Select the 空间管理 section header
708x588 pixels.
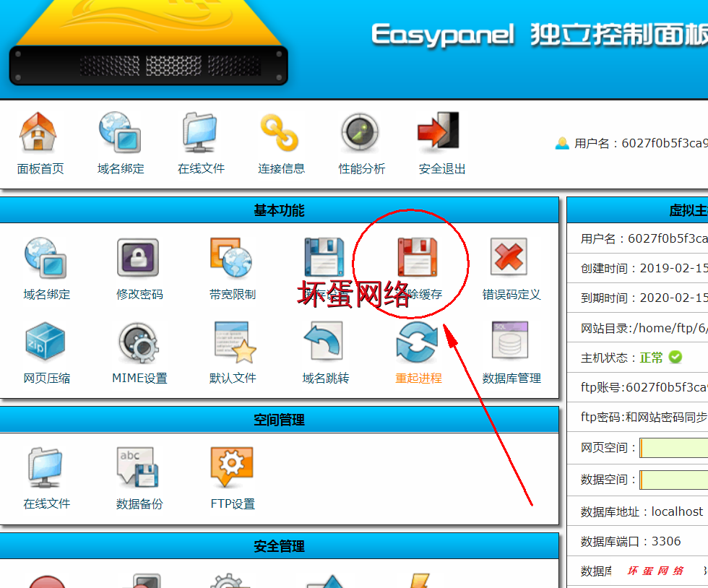pyautogui.click(x=279, y=420)
